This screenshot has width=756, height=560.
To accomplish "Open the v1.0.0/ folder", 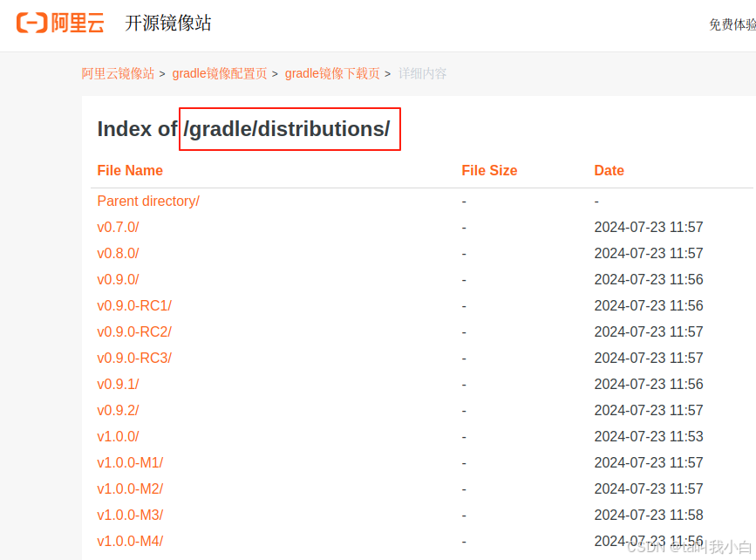I will 118,436.
